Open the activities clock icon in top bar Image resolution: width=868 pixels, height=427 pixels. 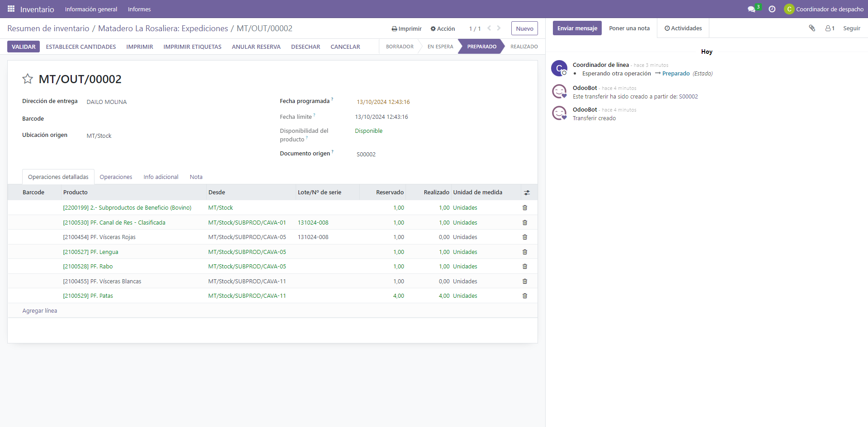tap(772, 9)
